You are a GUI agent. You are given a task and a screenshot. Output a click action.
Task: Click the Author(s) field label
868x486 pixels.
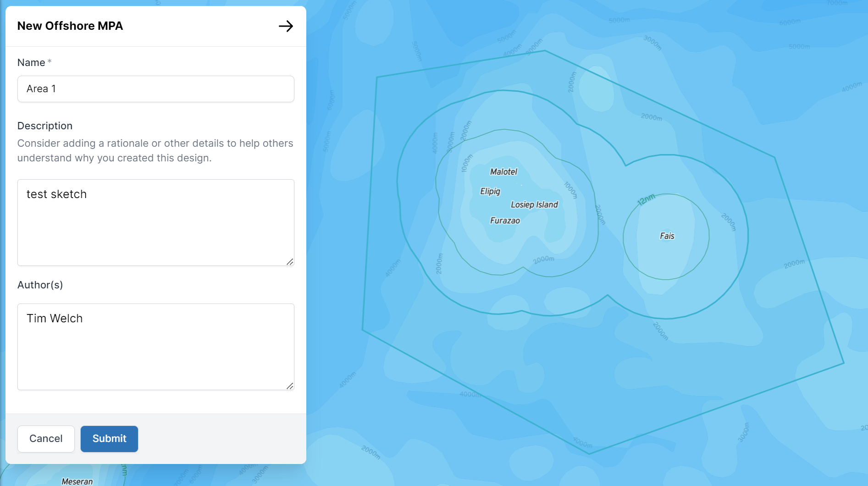40,285
